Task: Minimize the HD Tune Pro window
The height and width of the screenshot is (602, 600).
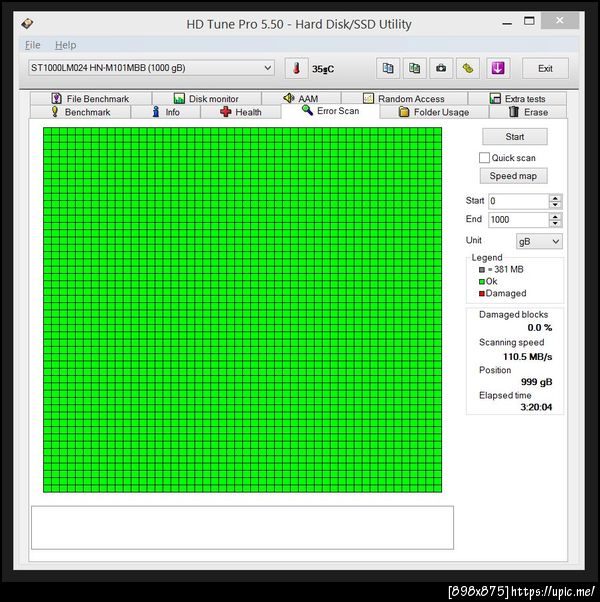Action: pyautogui.click(x=507, y=22)
